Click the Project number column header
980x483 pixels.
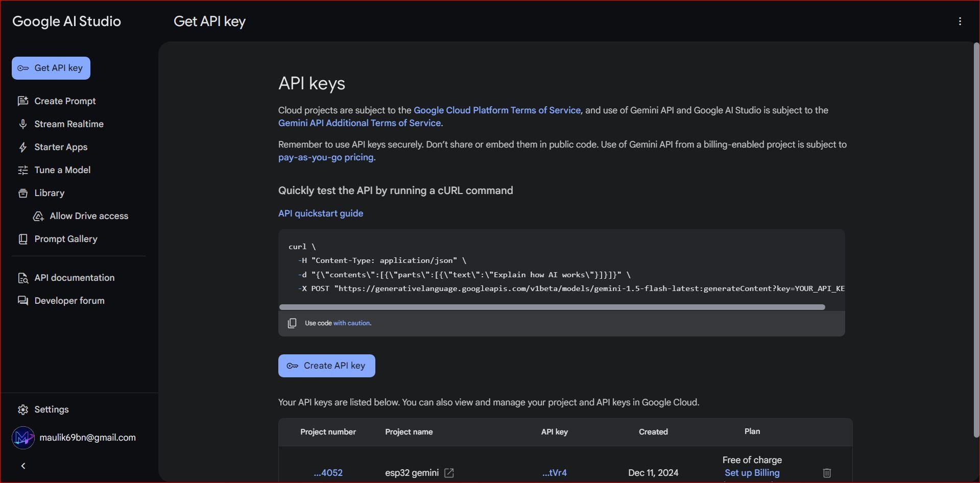pos(328,432)
